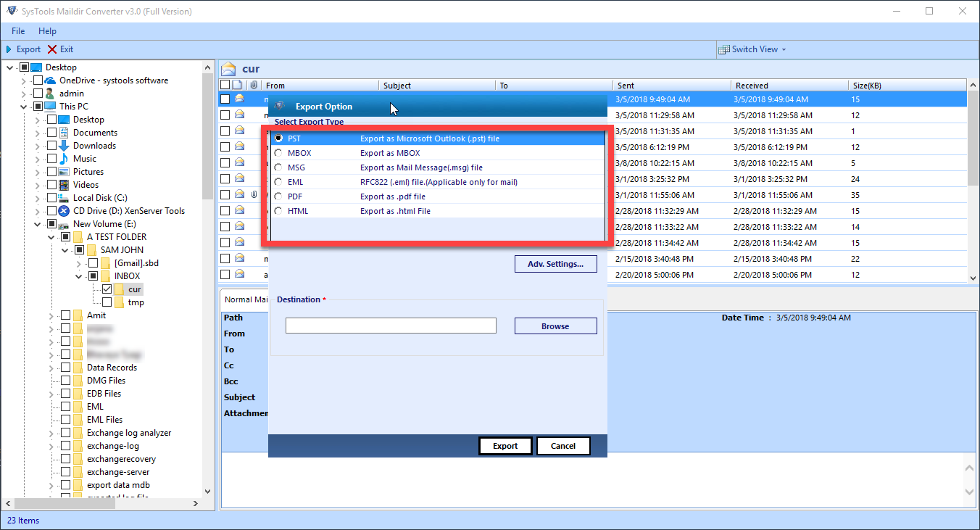Click the attachment paperclip column header icon

click(x=254, y=86)
